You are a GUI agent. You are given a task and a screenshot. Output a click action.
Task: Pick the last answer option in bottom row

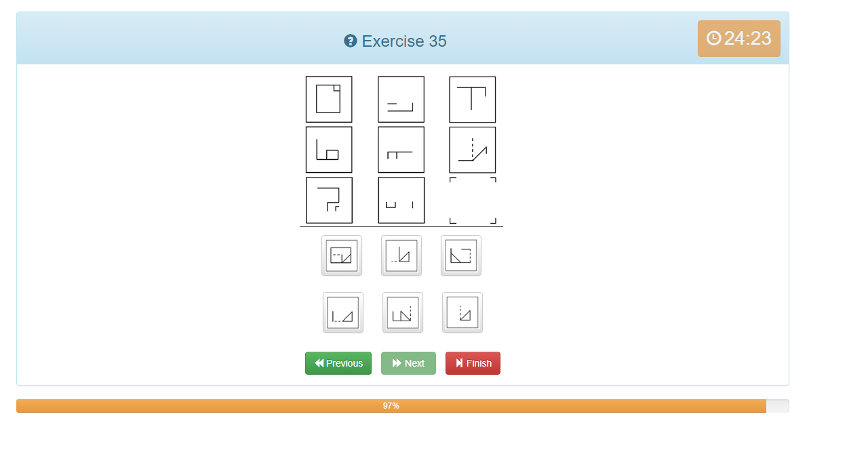coord(462,312)
